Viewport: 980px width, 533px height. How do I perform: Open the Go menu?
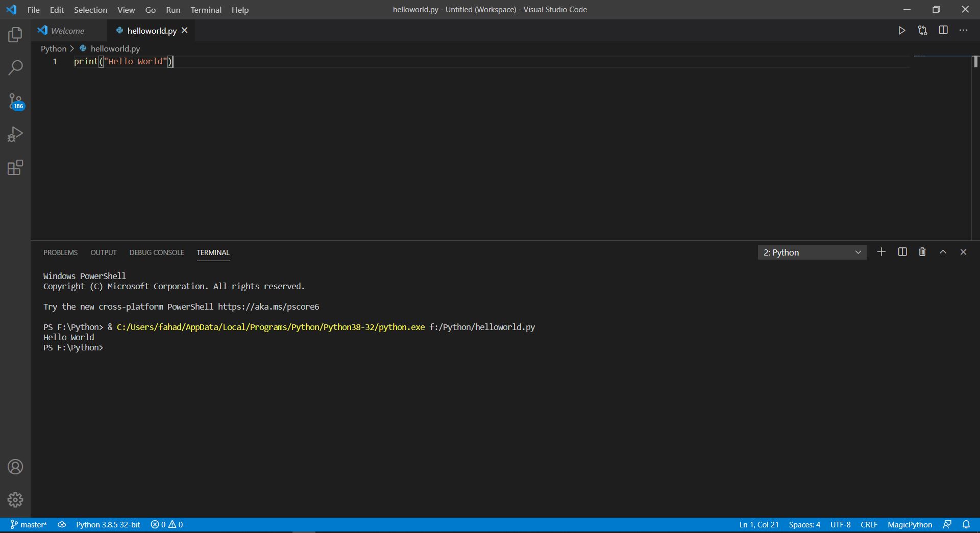tap(151, 10)
